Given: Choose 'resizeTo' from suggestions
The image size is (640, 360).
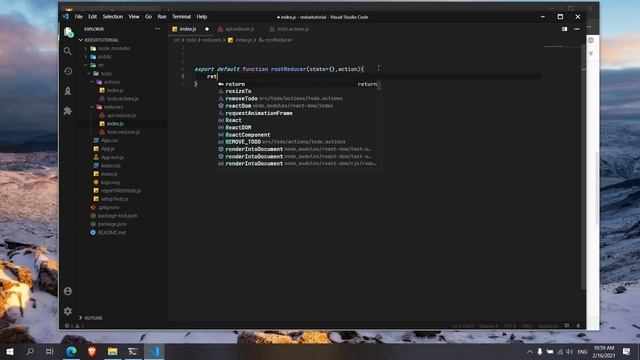Looking at the screenshot, I should coord(298,91).
